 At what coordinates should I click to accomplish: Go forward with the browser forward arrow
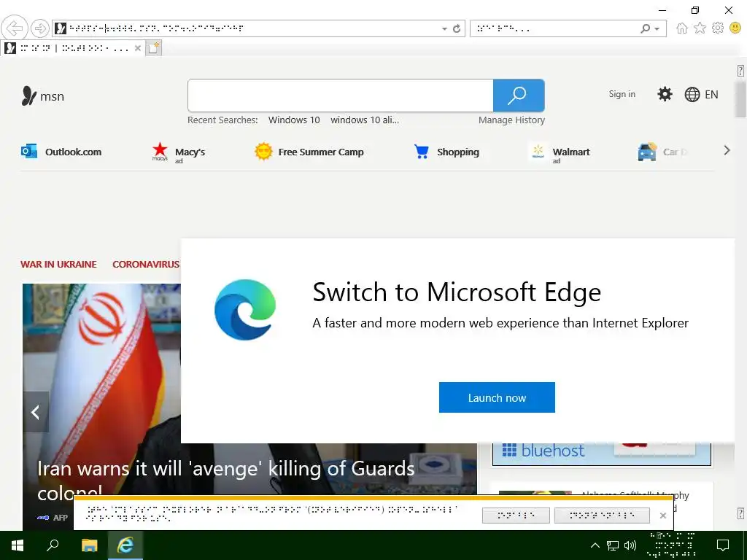(40, 28)
